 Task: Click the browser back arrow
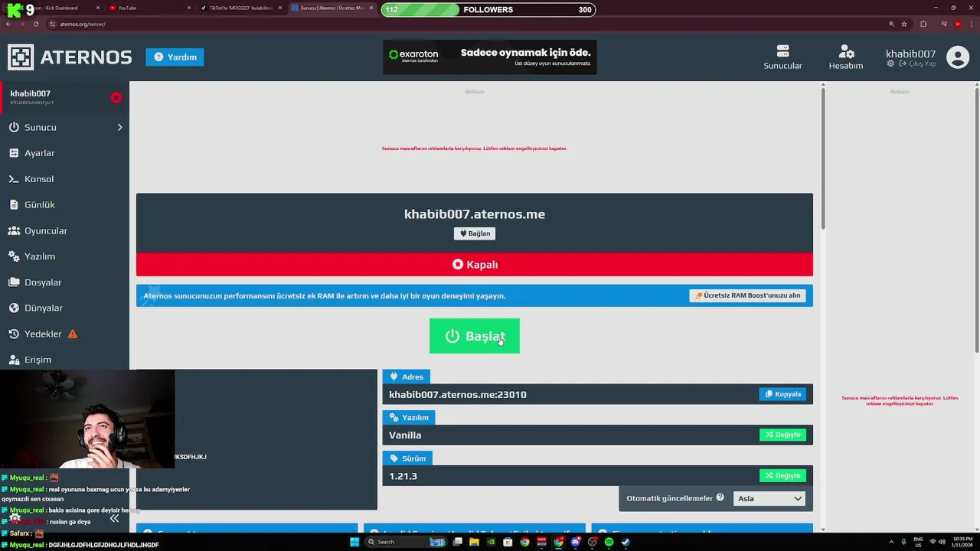[8, 24]
